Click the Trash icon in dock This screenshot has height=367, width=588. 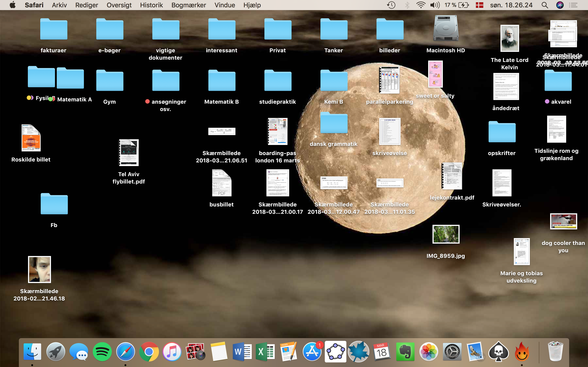[x=555, y=352]
